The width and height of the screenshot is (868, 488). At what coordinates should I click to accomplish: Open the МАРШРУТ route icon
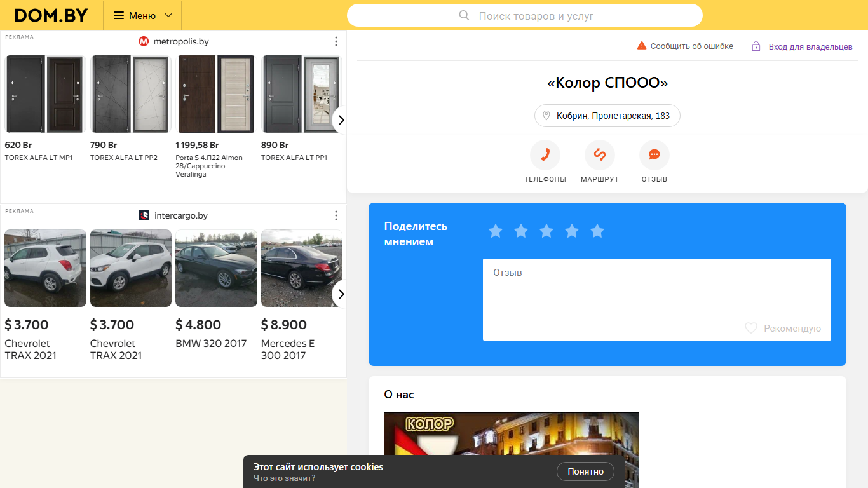600,155
